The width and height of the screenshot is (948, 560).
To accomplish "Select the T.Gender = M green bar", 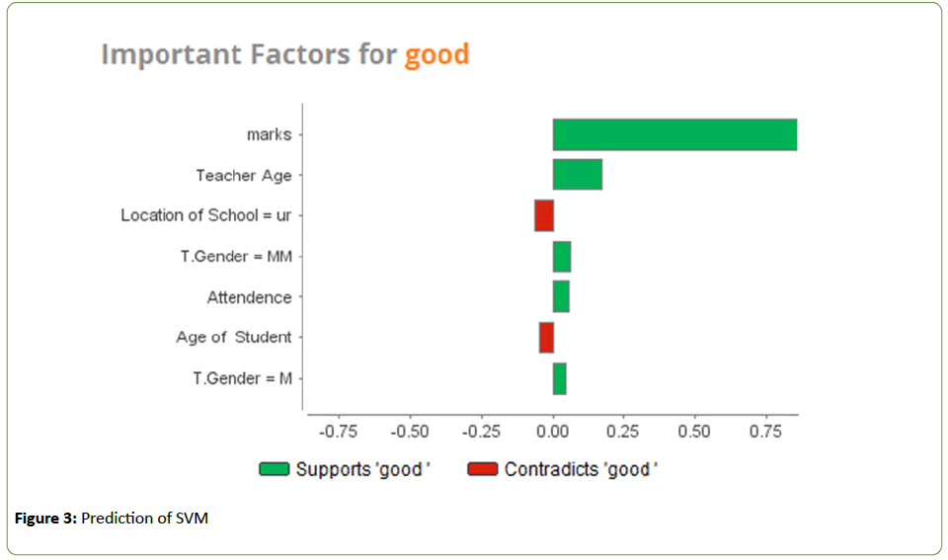I will click(559, 378).
